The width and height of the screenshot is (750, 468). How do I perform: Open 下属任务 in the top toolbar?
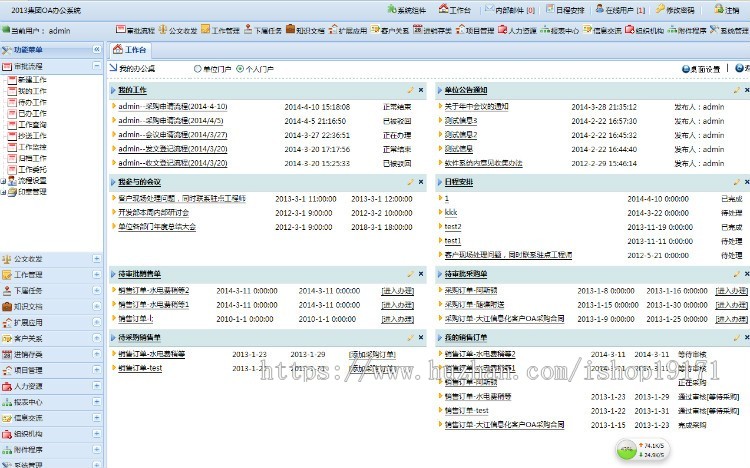(263, 30)
